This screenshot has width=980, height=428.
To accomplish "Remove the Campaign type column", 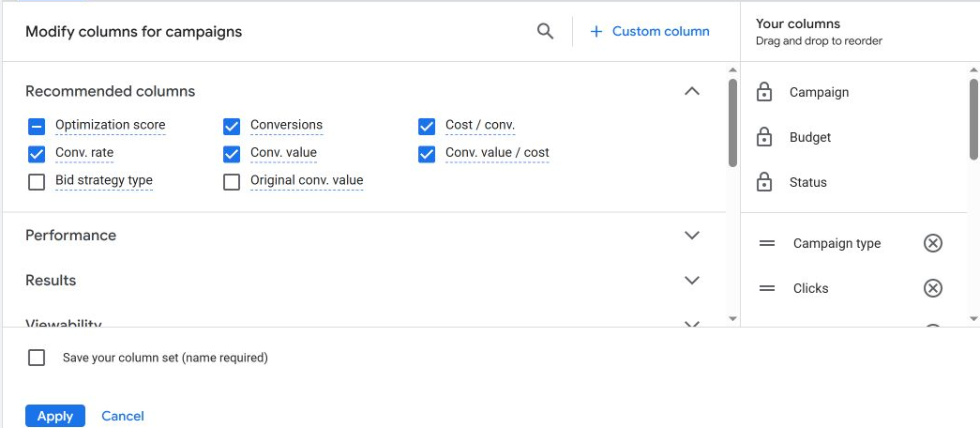I will pyautogui.click(x=932, y=243).
